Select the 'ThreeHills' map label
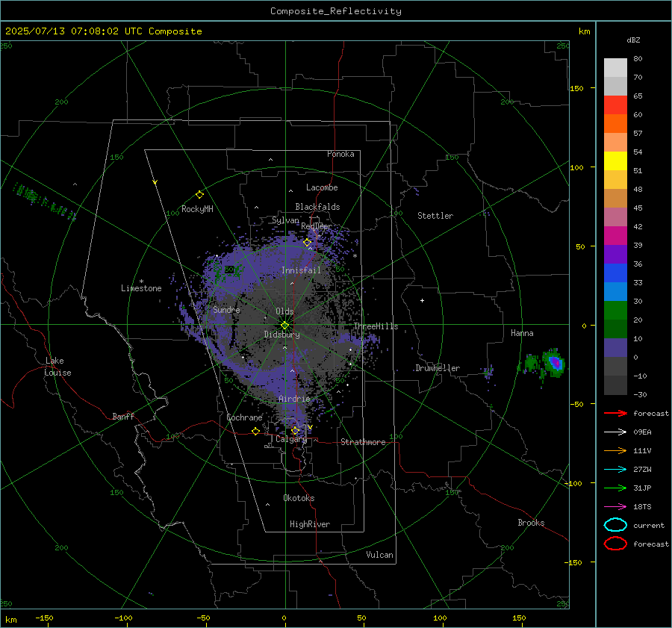 point(376,326)
